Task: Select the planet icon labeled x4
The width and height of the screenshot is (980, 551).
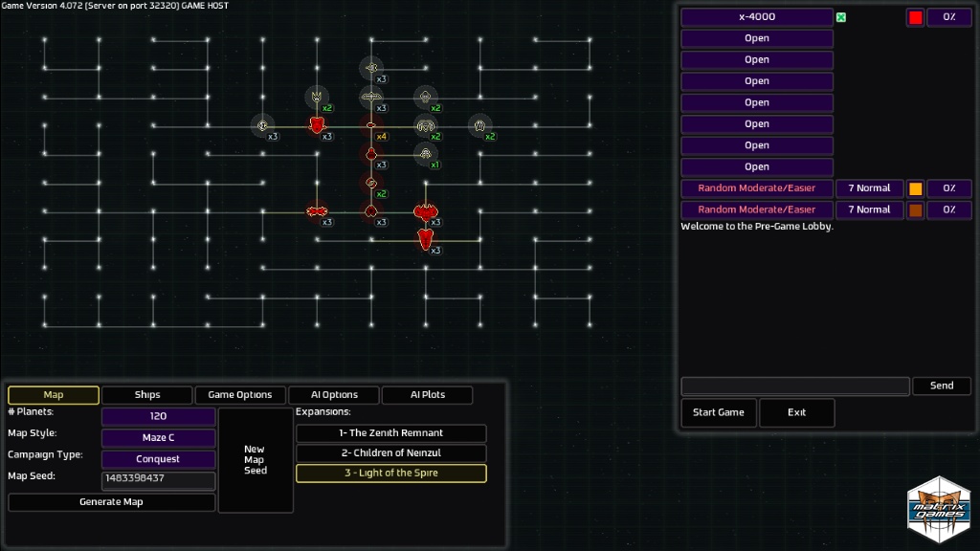Action: [x=371, y=125]
